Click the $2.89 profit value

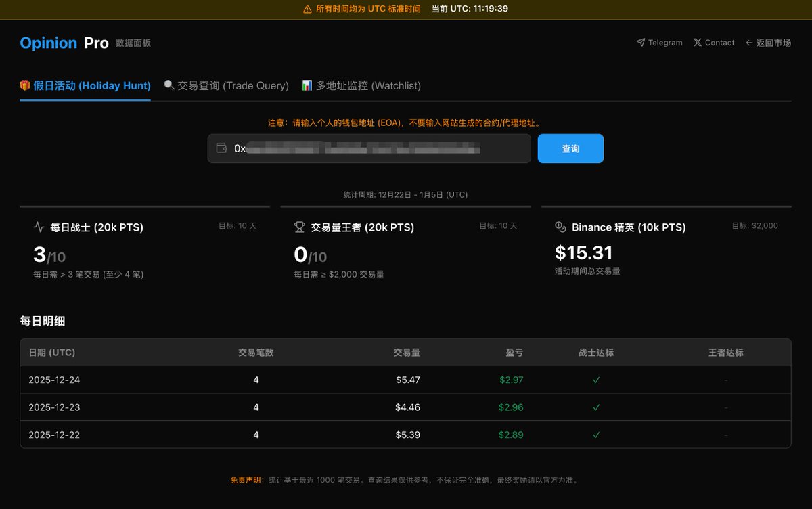click(x=512, y=435)
